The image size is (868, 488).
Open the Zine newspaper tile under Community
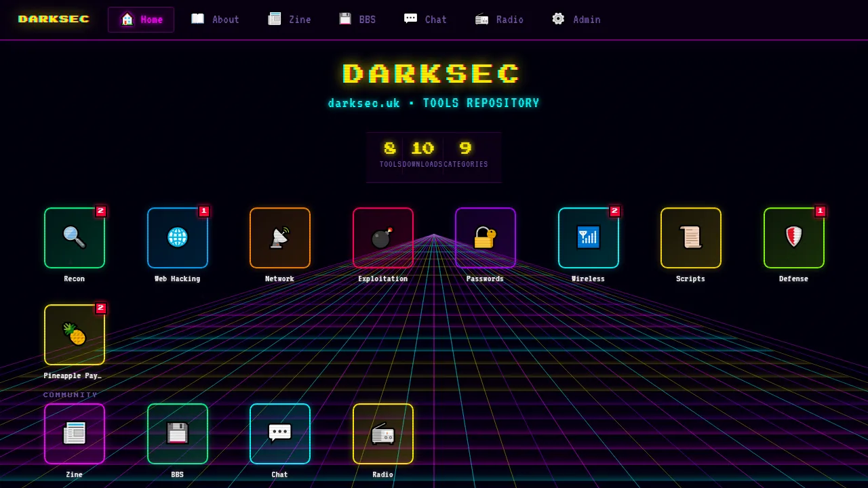[75, 434]
